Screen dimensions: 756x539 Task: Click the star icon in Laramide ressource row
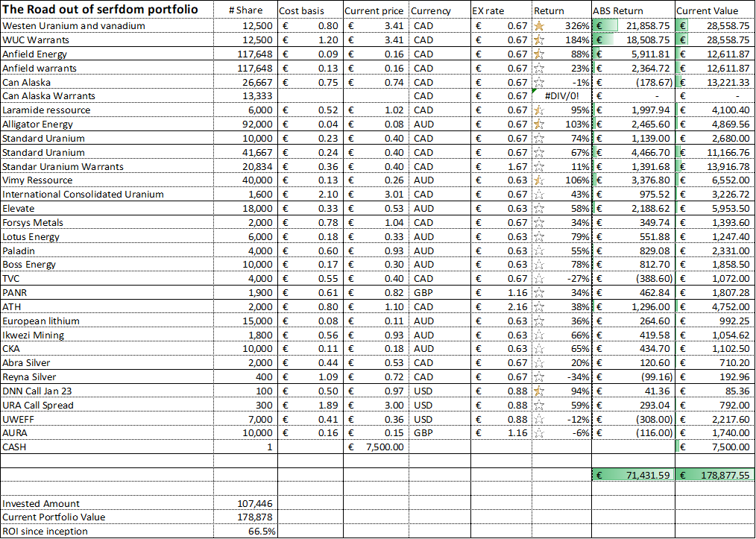540,110
